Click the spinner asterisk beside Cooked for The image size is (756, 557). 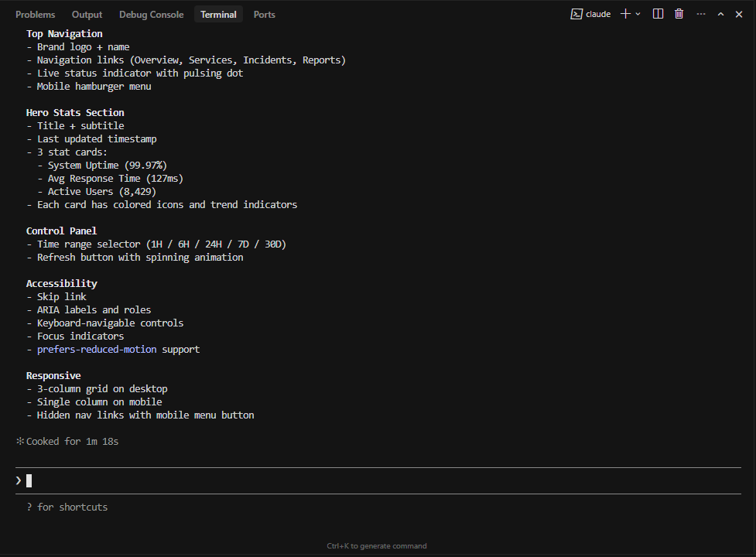(x=20, y=442)
